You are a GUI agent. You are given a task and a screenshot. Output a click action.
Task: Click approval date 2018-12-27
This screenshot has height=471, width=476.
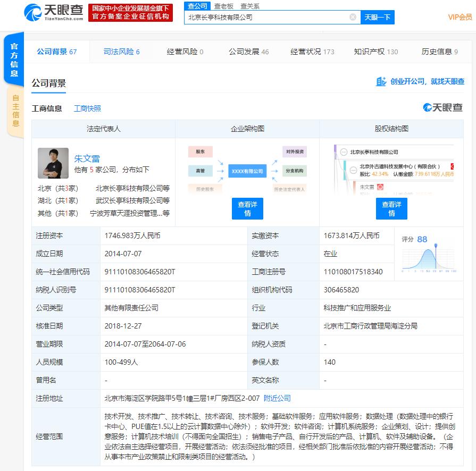click(x=123, y=326)
